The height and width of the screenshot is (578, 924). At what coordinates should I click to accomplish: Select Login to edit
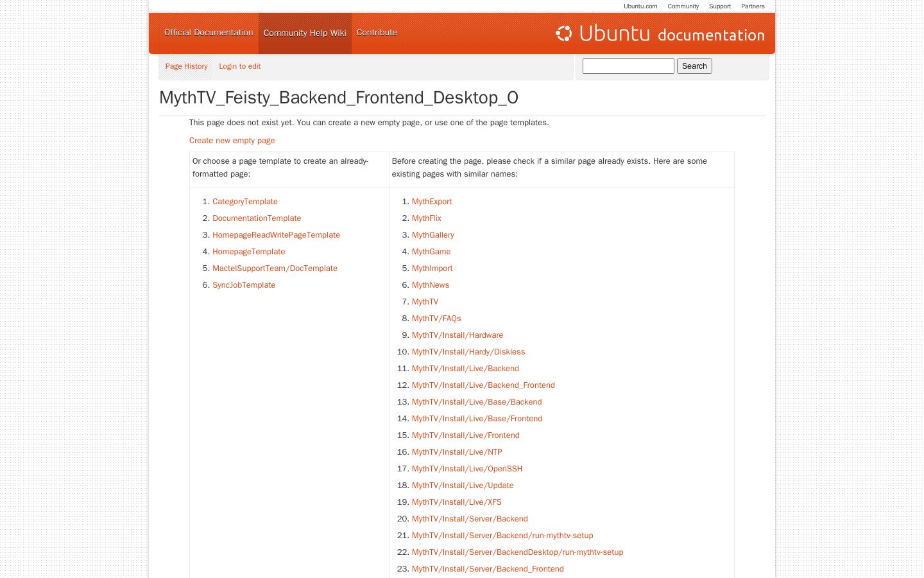coord(239,66)
